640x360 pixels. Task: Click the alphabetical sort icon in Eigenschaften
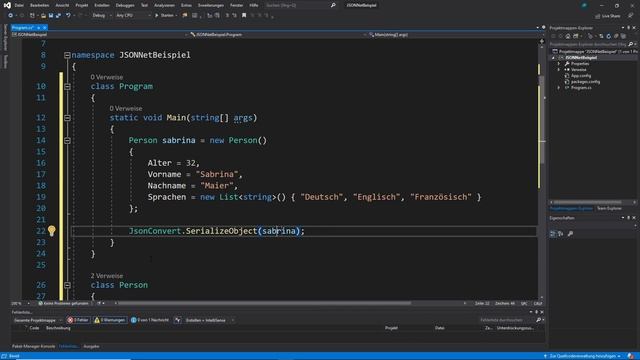(560, 234)
